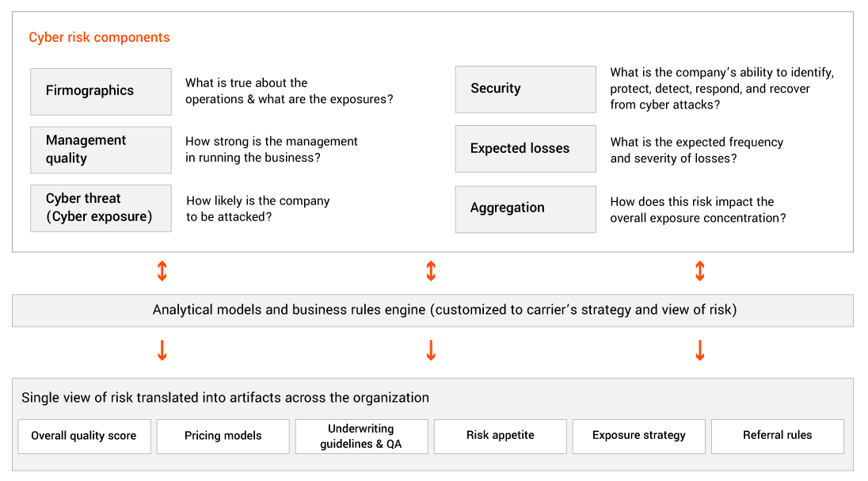This screenshot has width=868, height=481.
Task: Click the middle orange double-headed arrow
Action: click(x=431, y=272)
